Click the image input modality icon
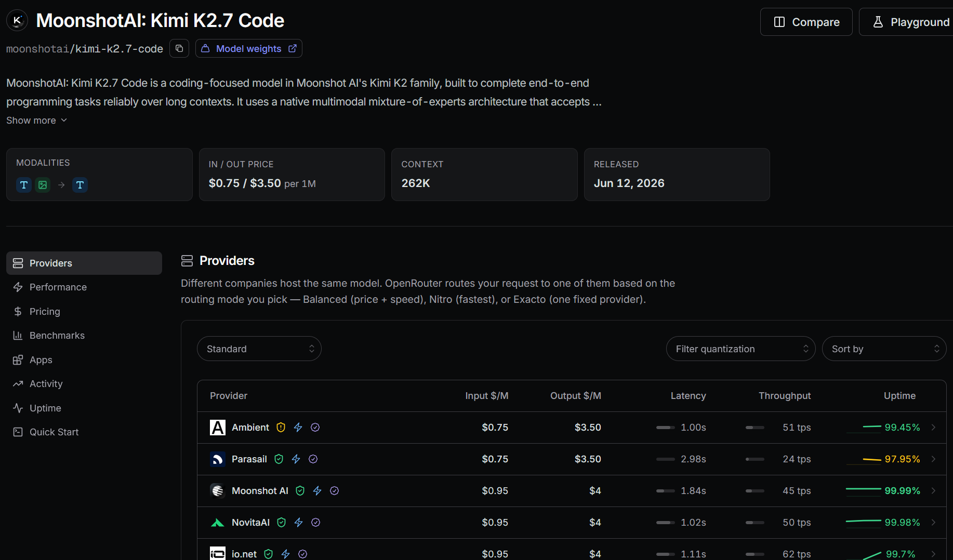Screen dimensions: 953x560 coord(43,185)
